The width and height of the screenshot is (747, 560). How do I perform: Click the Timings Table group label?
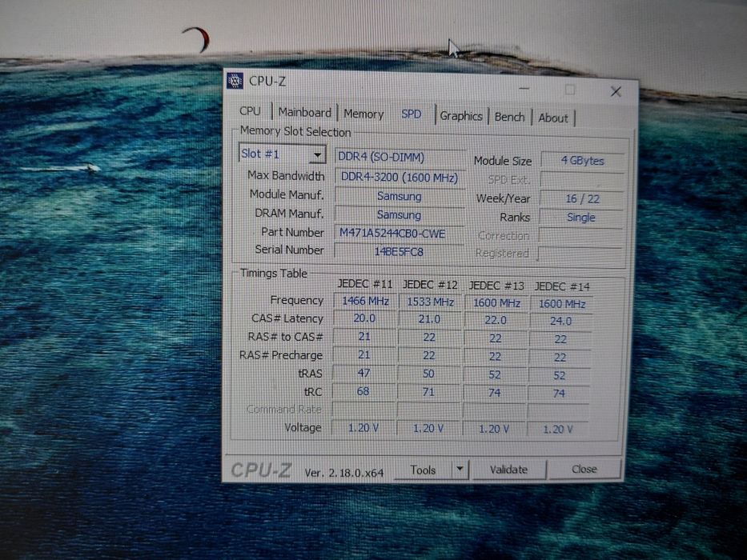(274, 274)
